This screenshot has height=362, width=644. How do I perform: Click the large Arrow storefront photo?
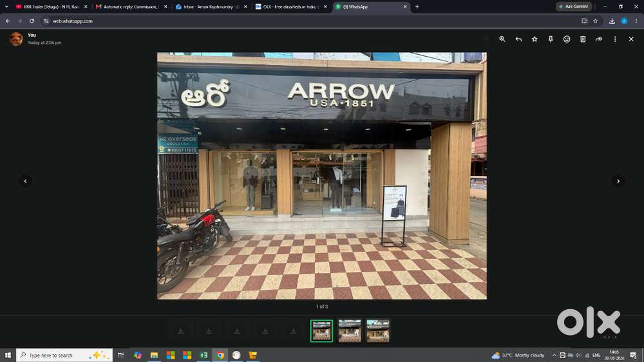[x=321, y=175]
